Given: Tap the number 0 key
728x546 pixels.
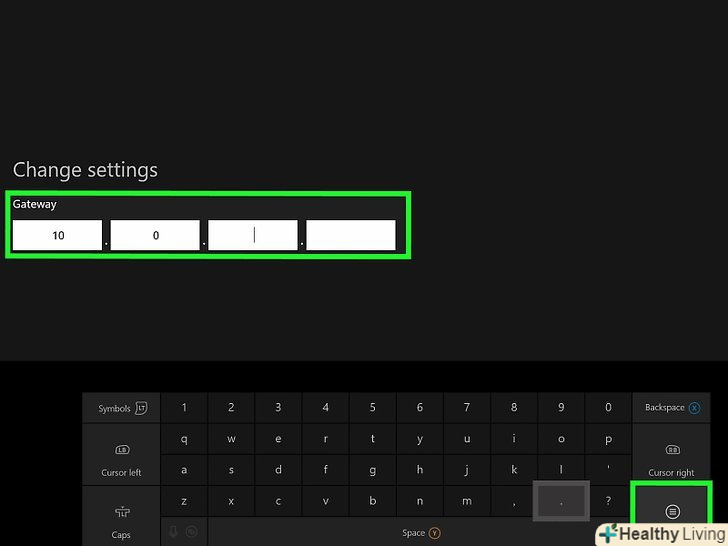Looking at the screenshot, I should (608, 408).
